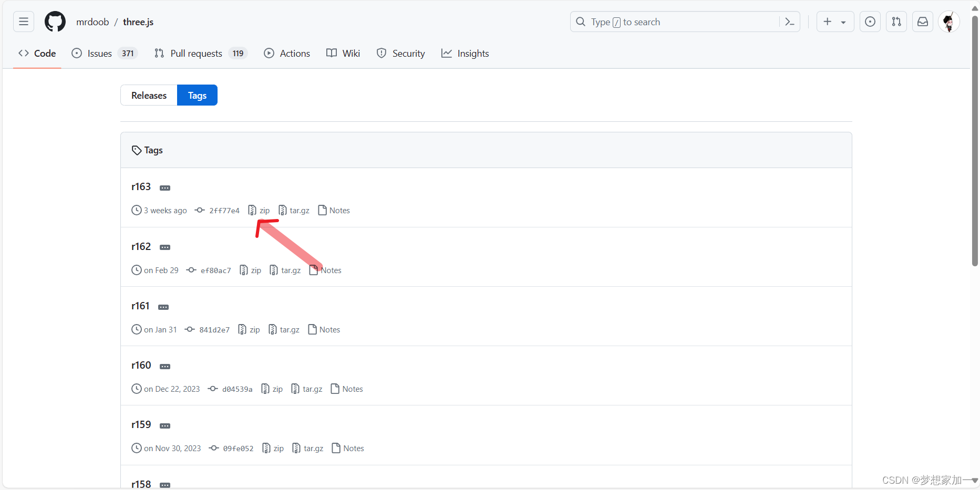Download r162 tar.gz archive
Image resolution: width=980 pixels, height=490 pixels.
tap(285, 270)
